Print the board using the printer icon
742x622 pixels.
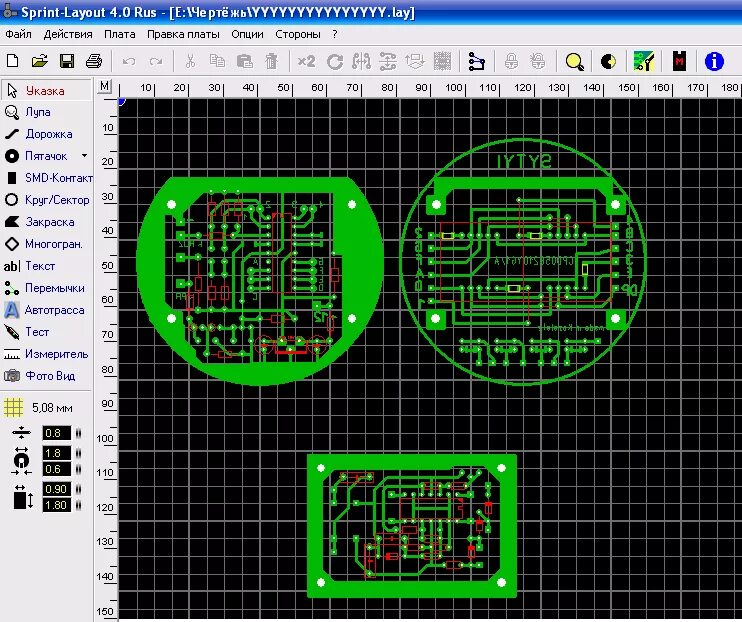[94, 61]
